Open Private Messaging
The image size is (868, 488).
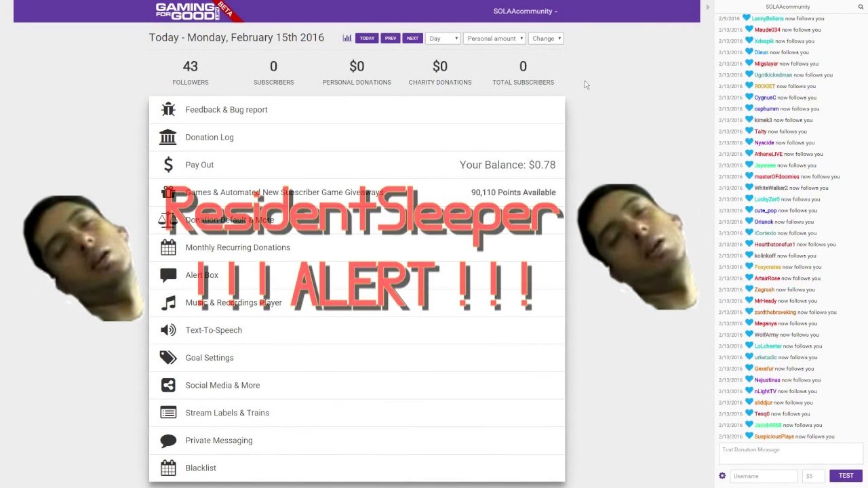pyautogui.click(x=357, y=441)
